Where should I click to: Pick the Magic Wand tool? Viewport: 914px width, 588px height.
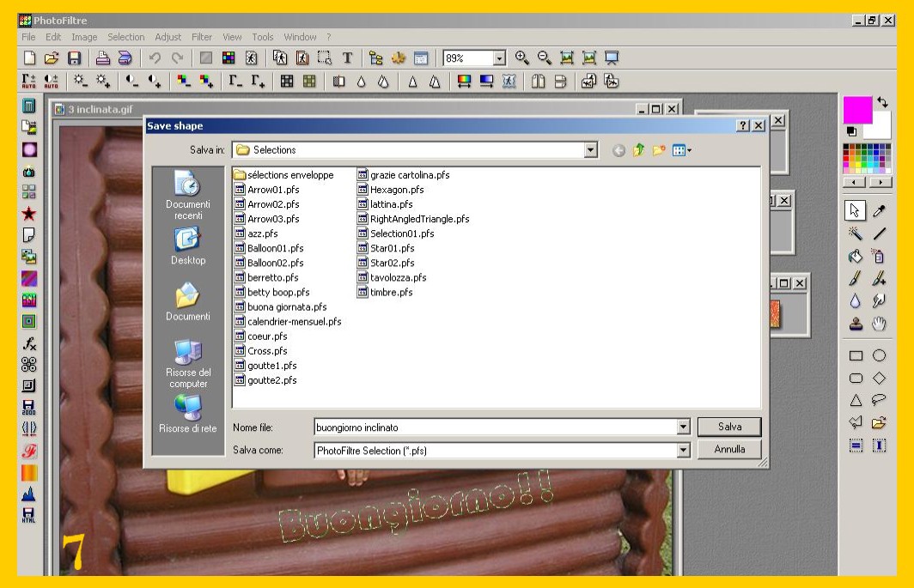click(856, 233)
